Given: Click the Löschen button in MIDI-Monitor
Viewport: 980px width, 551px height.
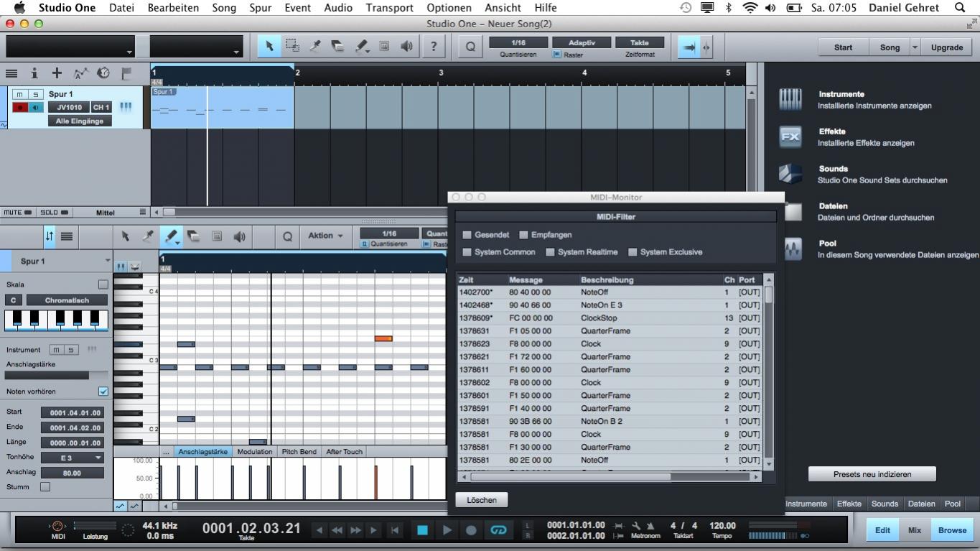Looking at the screenshot, I should (x=482, y=500).
